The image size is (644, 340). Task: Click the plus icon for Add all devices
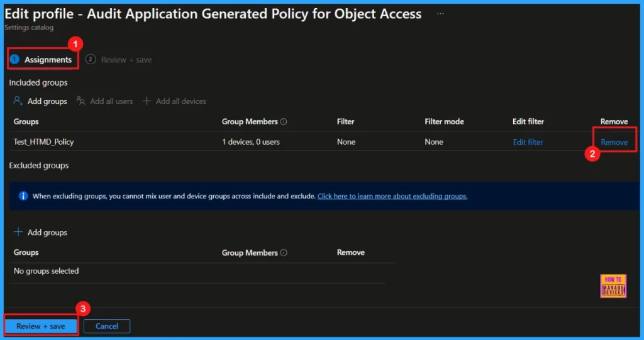tap(147, 101)
